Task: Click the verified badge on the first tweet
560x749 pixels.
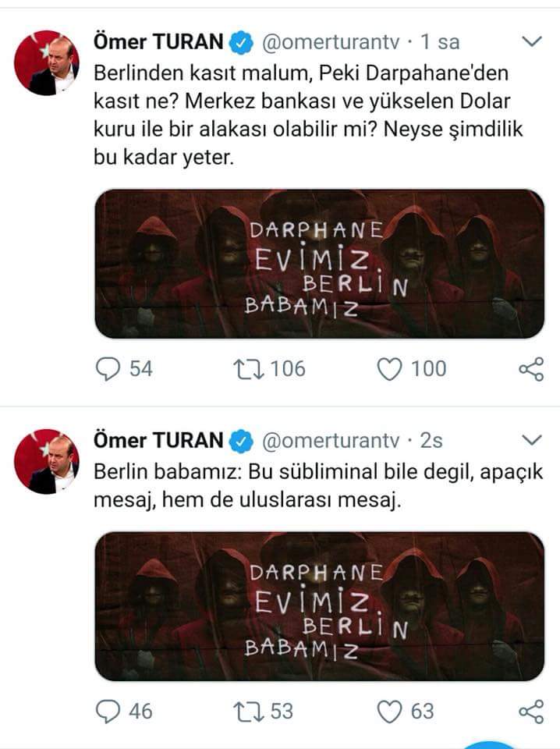Action: [x=242, y=42]
